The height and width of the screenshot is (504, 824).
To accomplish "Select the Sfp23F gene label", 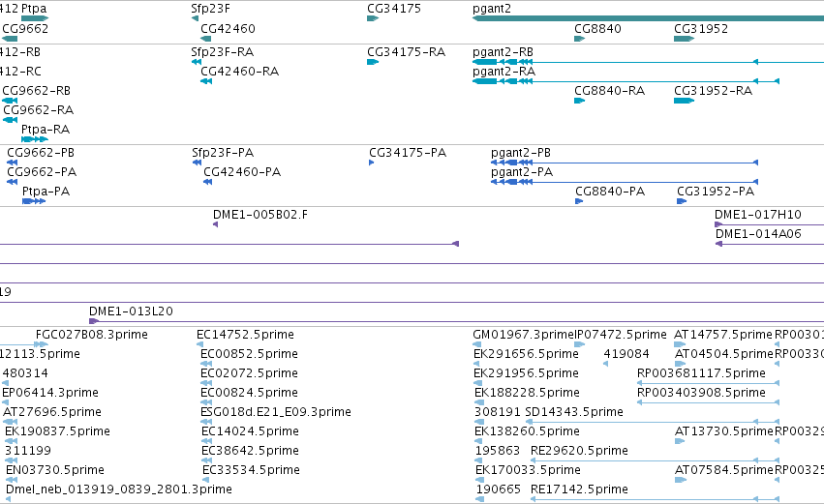I will (x=210, y=9).
